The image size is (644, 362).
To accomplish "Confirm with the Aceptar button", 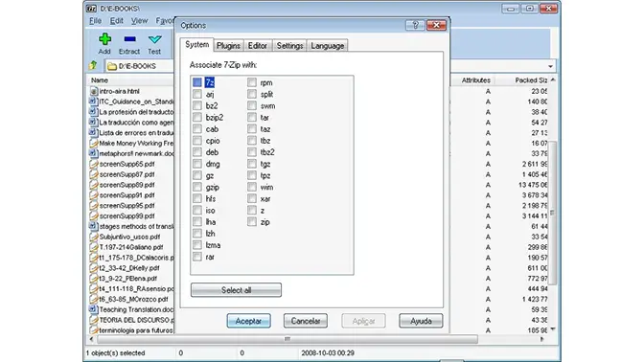I will click(x=248, y=321).
